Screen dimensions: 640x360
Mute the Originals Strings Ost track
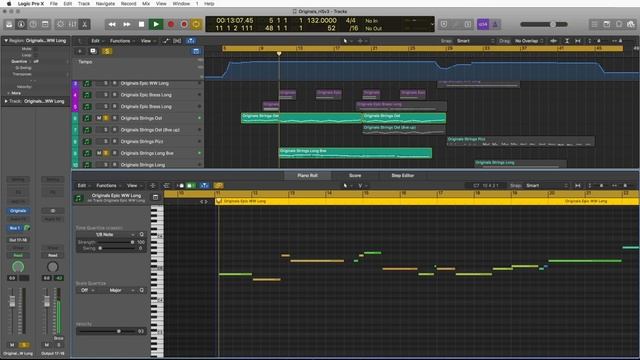click(x=99, y=118)
